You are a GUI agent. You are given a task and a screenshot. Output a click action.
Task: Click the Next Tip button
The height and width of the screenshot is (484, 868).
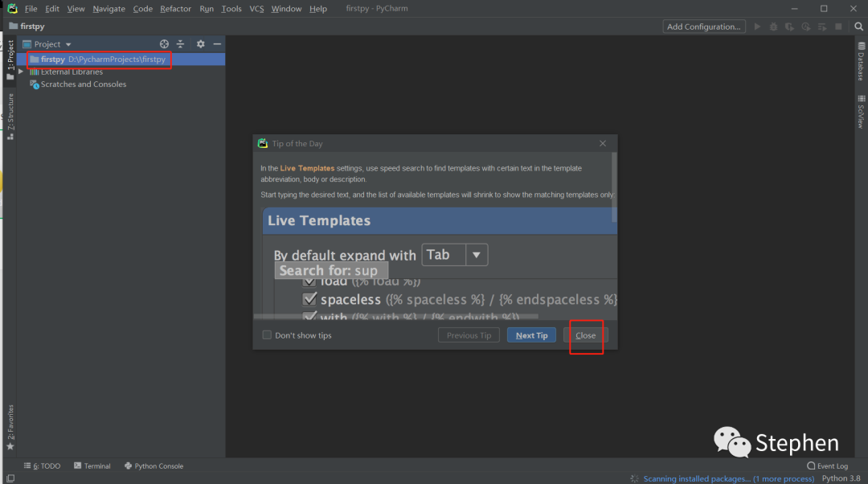pyautogui.click(x=531, y=335)
